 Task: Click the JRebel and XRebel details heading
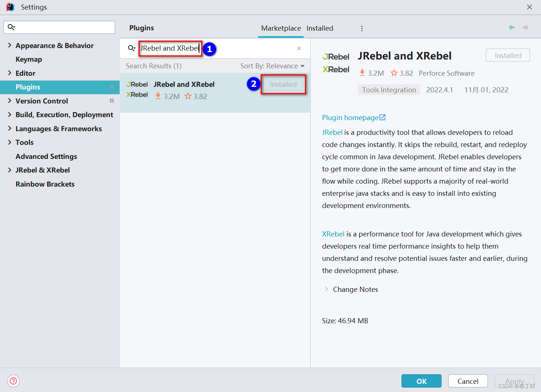click(x=404, y=56)
